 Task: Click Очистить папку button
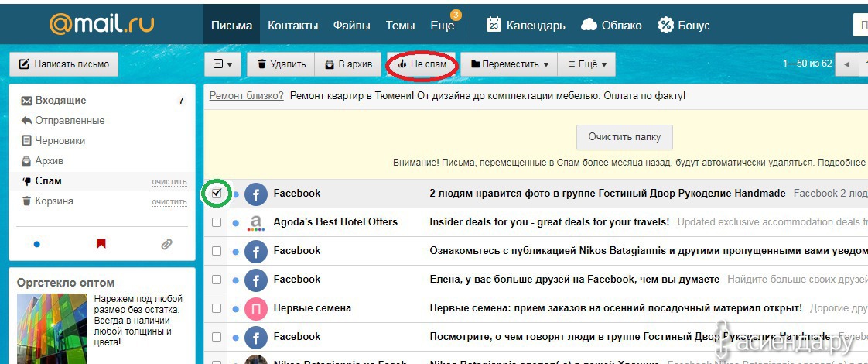(624, 137)
